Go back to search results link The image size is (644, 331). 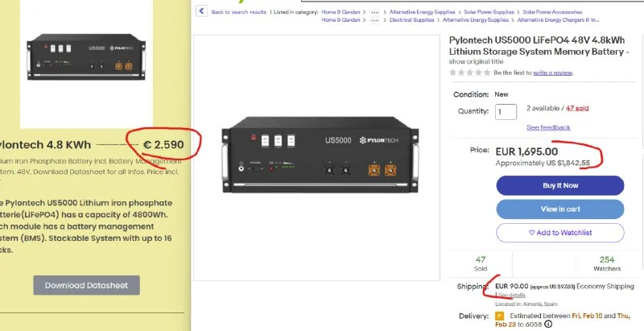[239, 12]
